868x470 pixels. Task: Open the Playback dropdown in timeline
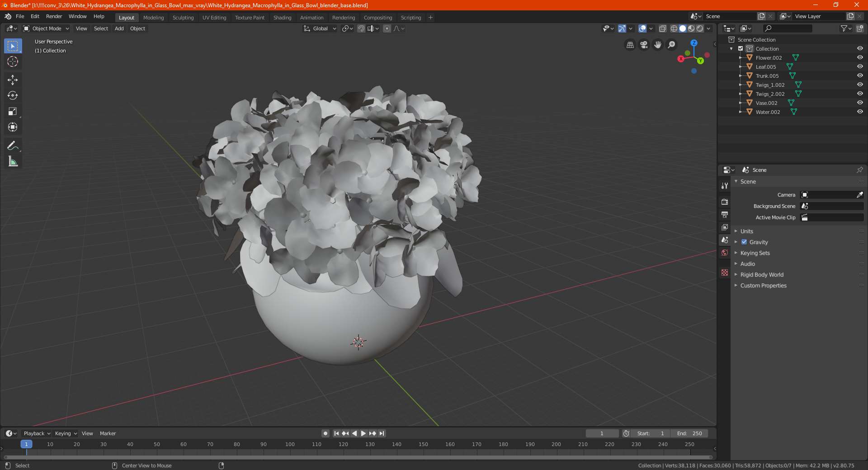[37, 433]
